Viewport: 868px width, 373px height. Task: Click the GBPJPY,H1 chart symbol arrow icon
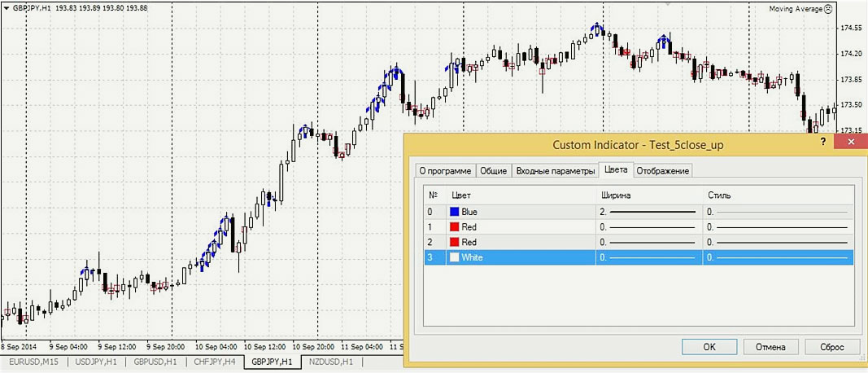click(7, 7)
